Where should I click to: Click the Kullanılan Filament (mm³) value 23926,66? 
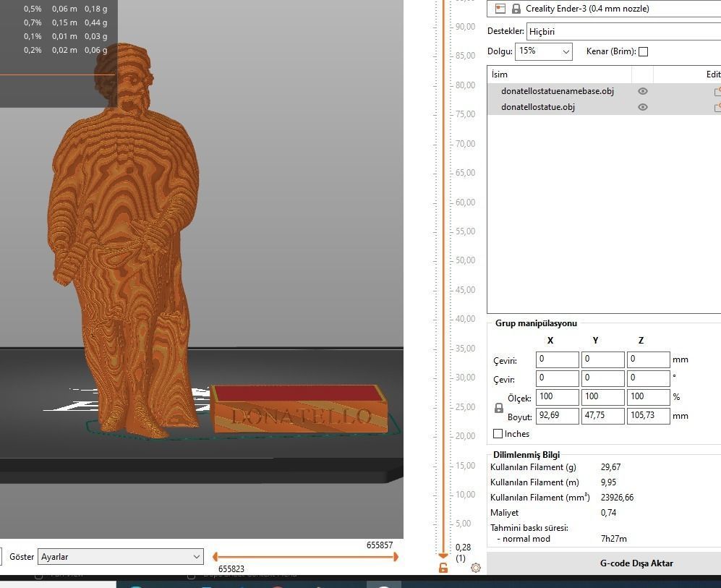(617, 498)
